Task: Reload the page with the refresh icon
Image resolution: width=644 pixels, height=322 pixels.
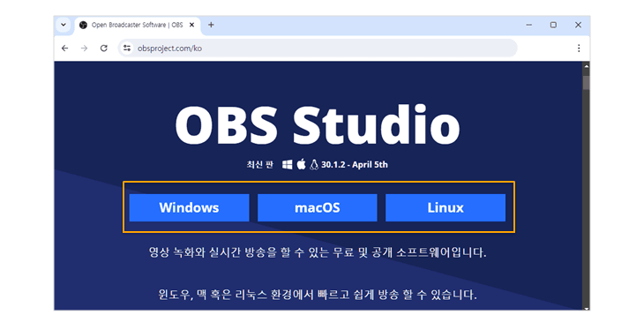Action: [x=104, y=49]
